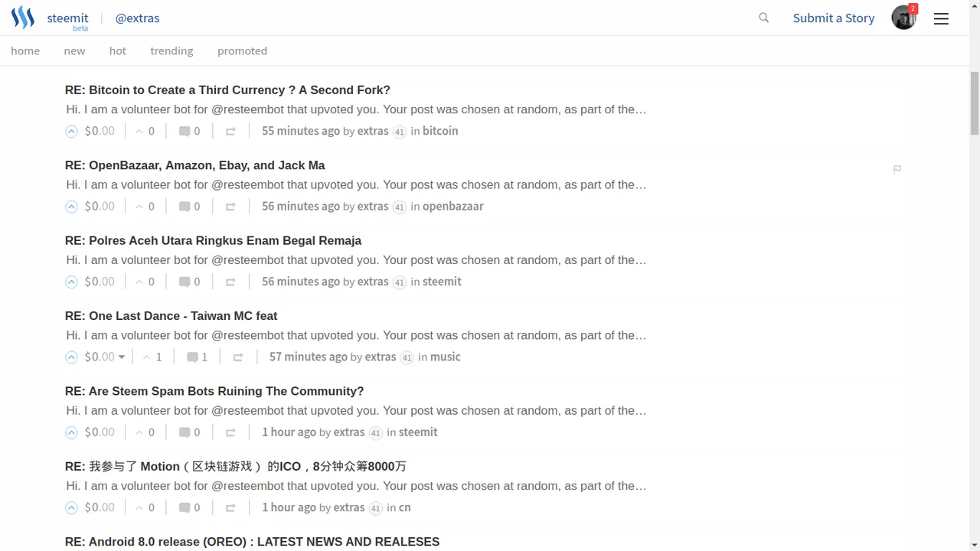980x551 pixels.
Task: Upvote the Polres Aceh Utara post
Action: tap(71, 282)
